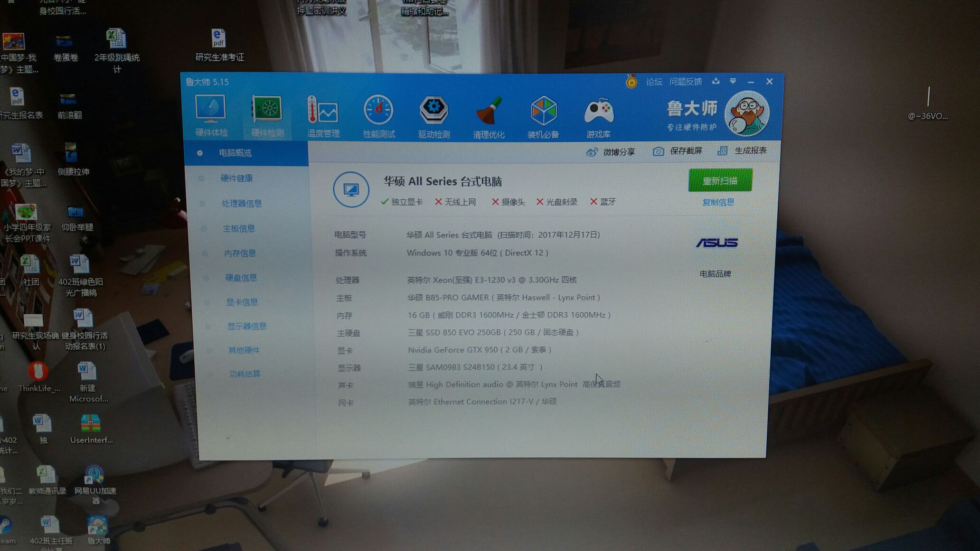
Task: Open 显卡信息 graphics card info
Action: (241, 302)
